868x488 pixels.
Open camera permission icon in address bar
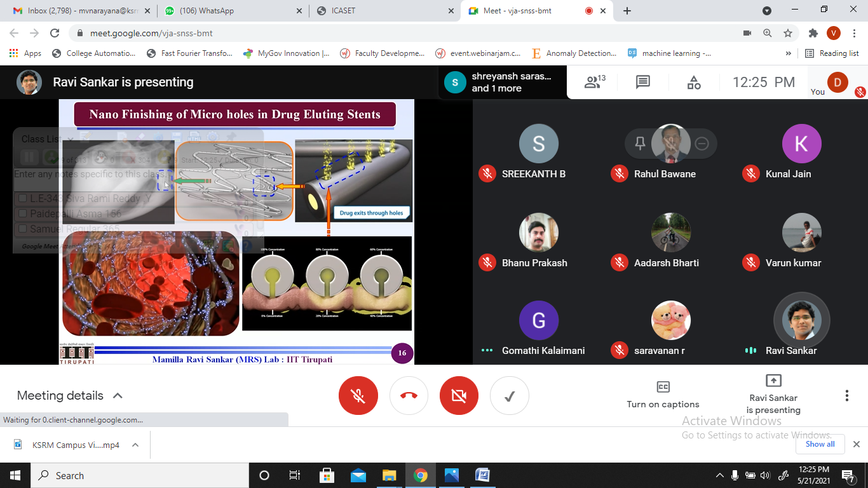point(747,33)
